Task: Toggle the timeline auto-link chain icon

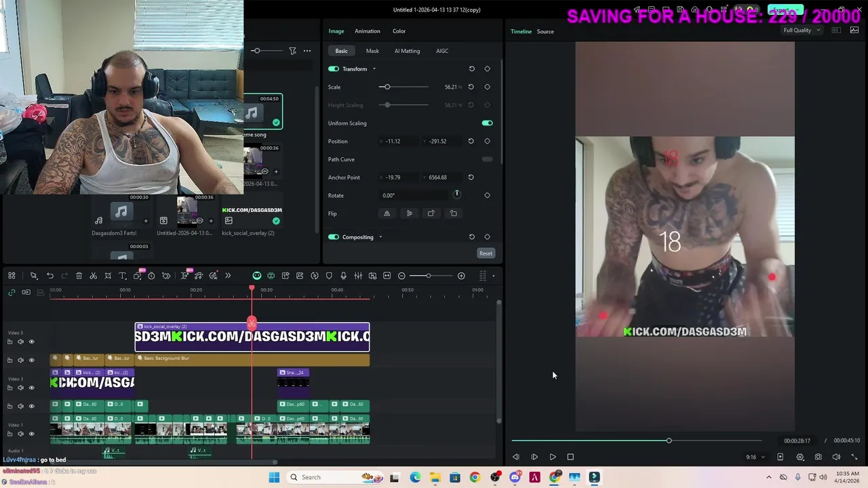Action: point(12,292)
